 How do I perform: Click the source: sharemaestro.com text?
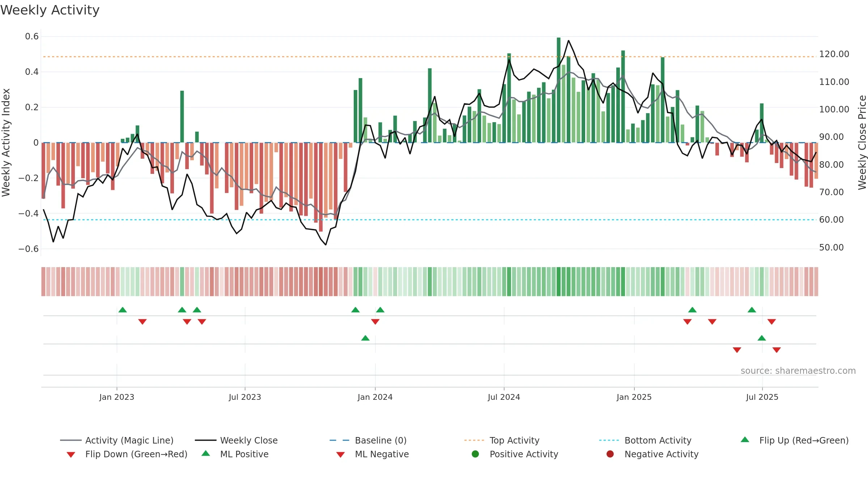pos(798,371)
